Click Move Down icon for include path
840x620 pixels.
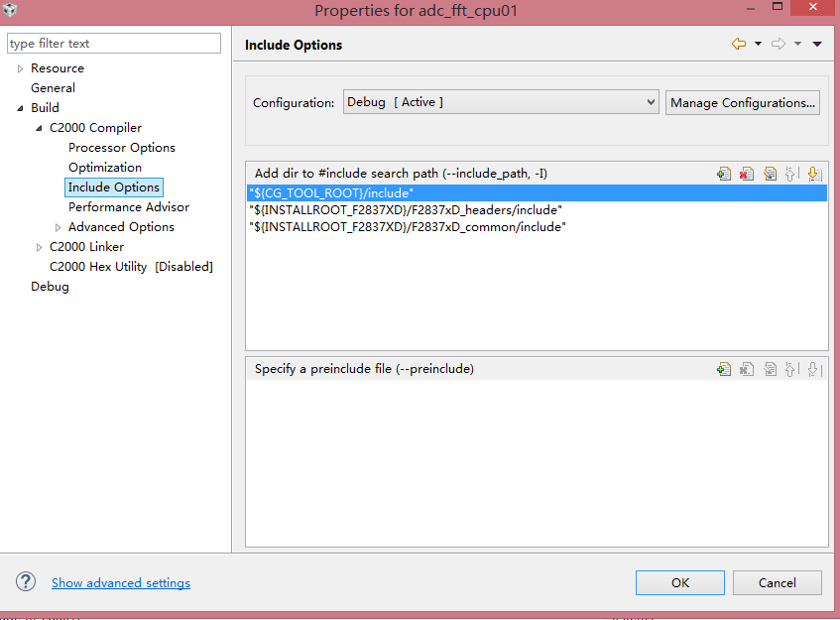tap(814, 174)
